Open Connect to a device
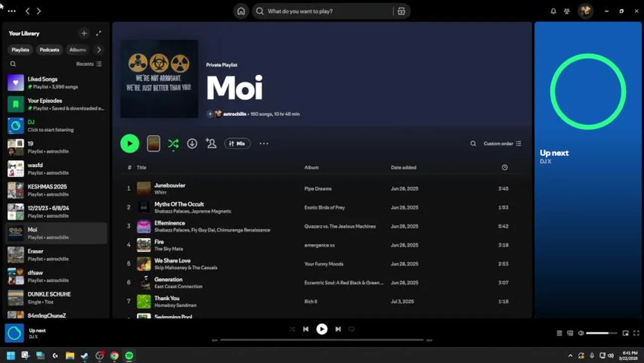Viewport: 644px width, 363px height. pos(570,333)
